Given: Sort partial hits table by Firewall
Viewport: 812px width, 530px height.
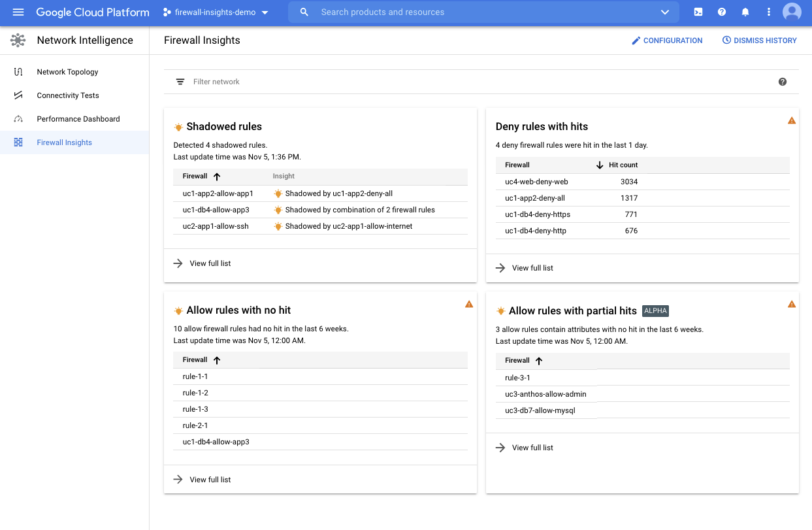Looking at the screenshot, I should click(524, 361).
